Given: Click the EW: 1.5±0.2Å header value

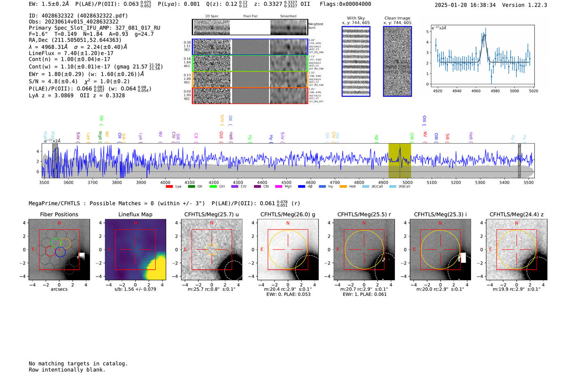Looking at the screenshot, I should [49, 4].
